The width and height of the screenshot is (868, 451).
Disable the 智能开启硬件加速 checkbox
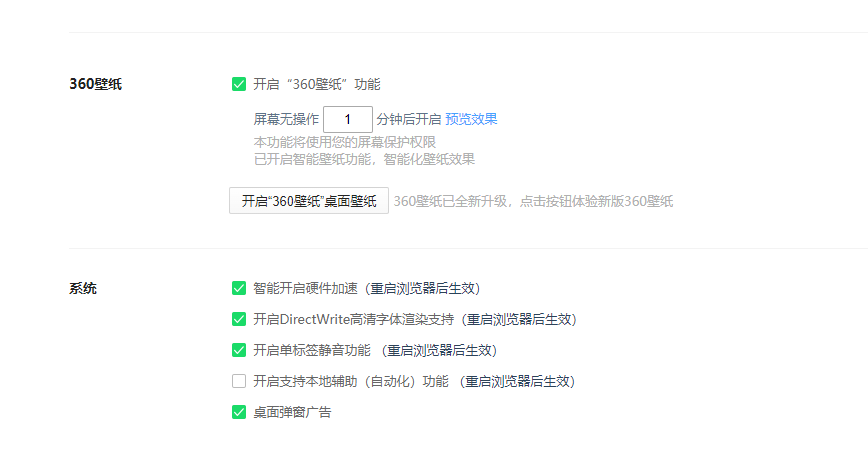pos(238,288)
